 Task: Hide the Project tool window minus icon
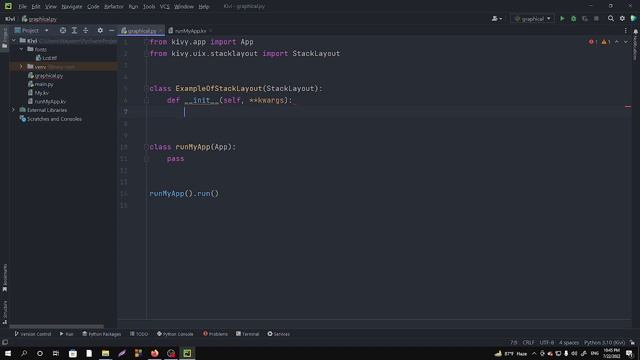pyautogui.click(x=111, y=31)
